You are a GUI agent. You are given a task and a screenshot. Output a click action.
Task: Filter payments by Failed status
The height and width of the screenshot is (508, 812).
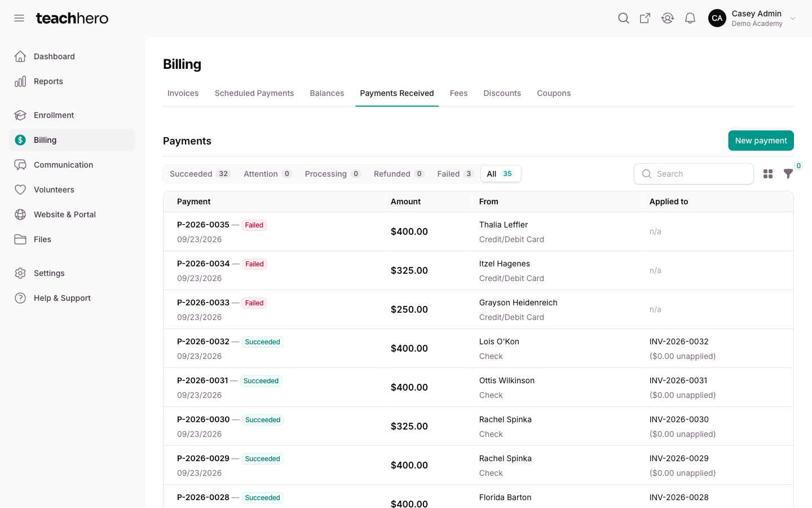(455, 174)
